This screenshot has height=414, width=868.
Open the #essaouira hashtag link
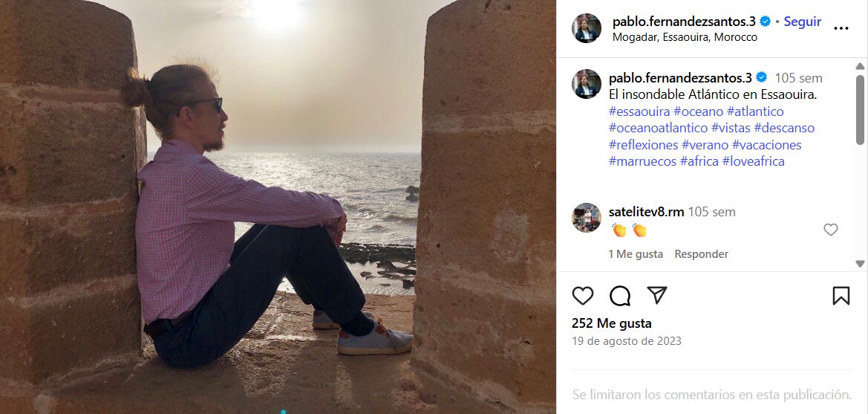639,111
